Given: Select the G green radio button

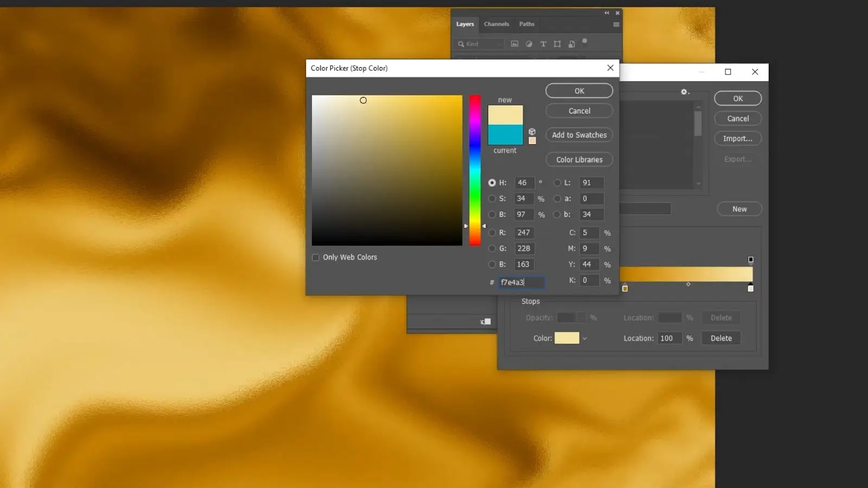Looking at the screenshot, I should [492, 248].
